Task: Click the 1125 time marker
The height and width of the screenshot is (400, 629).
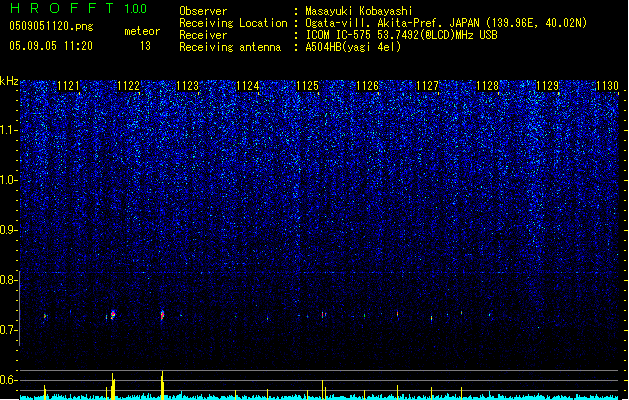Action: coord(307,86)
